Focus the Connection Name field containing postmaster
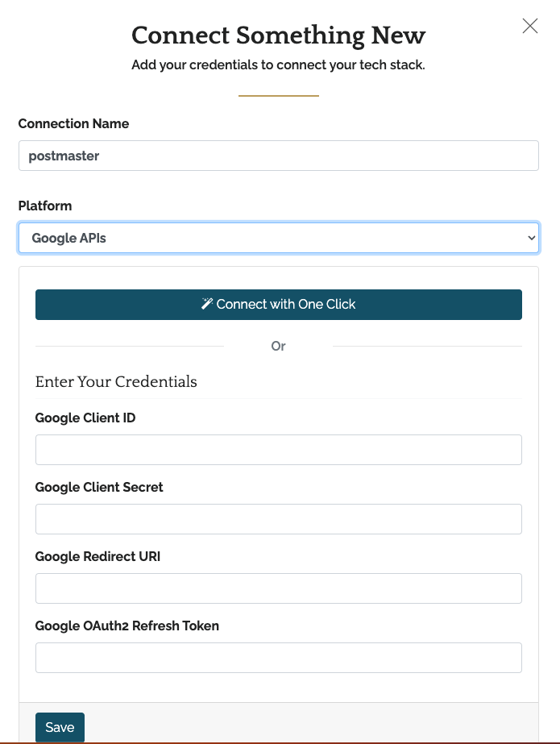Screen dimensions: 560x744 point(278,156)
